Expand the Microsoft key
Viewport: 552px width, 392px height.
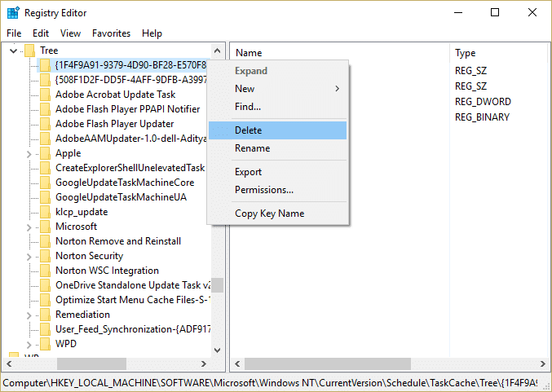pyautogui.click(x=29, y=227)
